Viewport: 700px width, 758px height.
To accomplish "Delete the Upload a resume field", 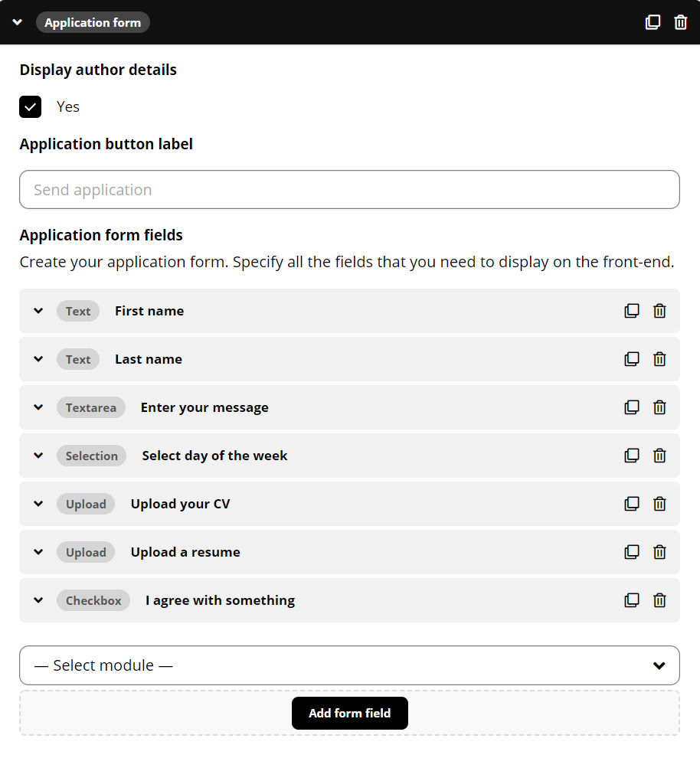I will 660,552.
